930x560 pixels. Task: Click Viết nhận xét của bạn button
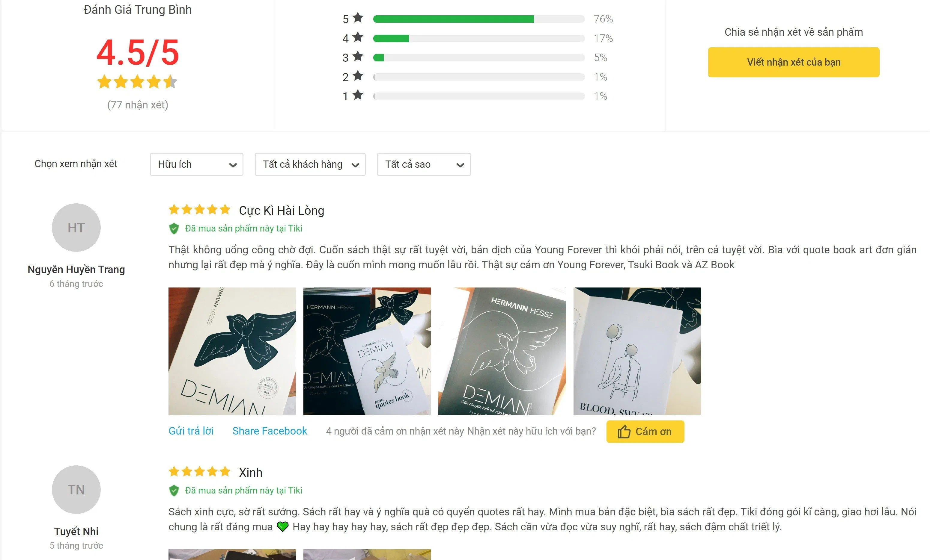pos(794,62)
